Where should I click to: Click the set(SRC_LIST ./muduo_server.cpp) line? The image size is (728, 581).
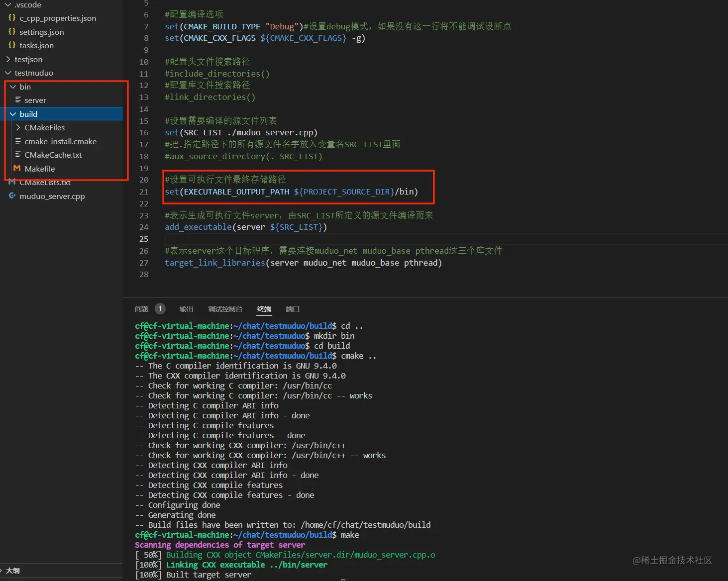241,132
